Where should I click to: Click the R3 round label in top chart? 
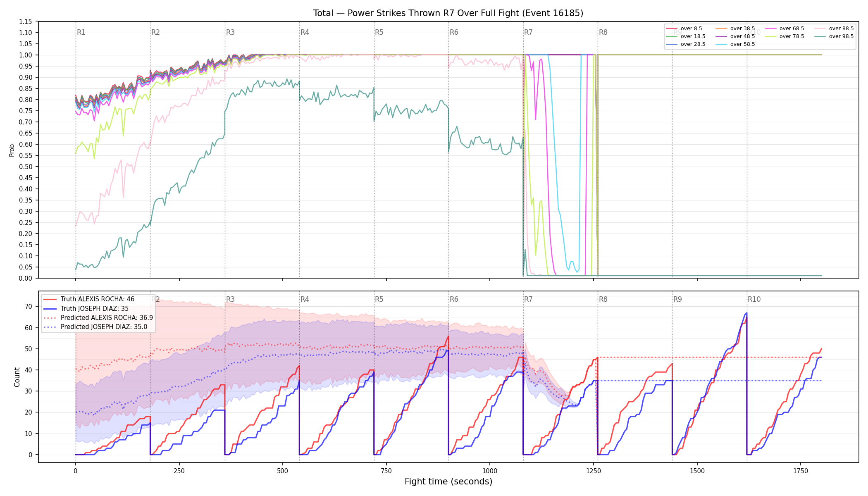(x=230, y=32)
